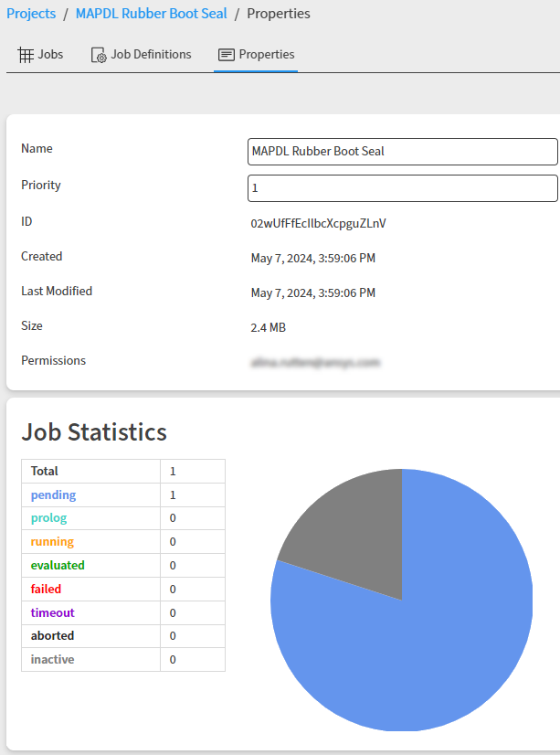
Task: Click the prolog status label
Action: point(48,518)
